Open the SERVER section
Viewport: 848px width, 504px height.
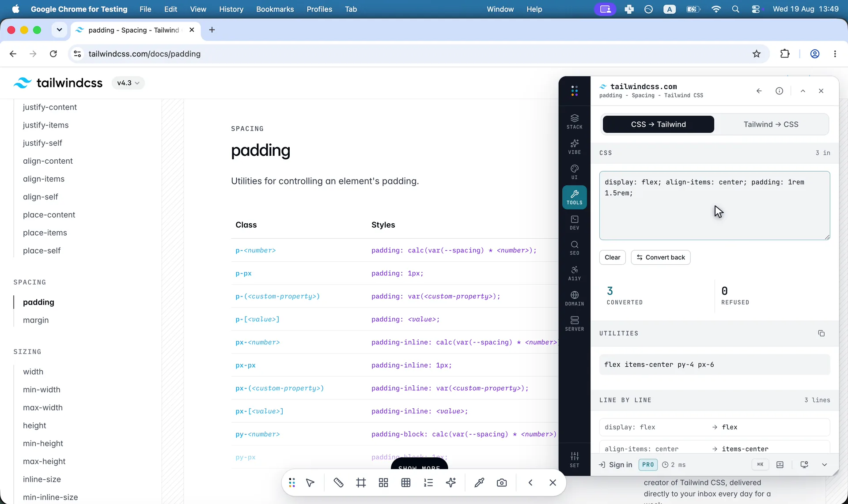pyautogui.click(x=574, y=323)
